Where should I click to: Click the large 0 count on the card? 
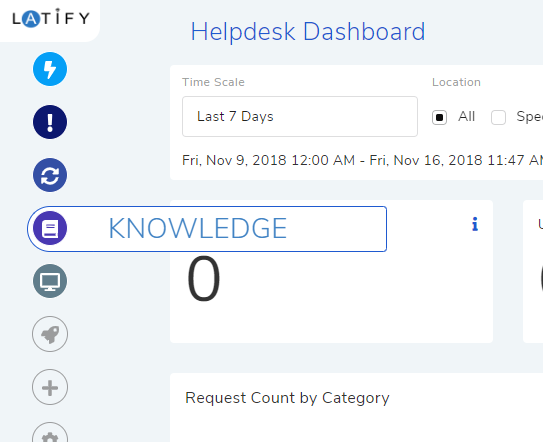pyautogui.click(x=203, y=279)
